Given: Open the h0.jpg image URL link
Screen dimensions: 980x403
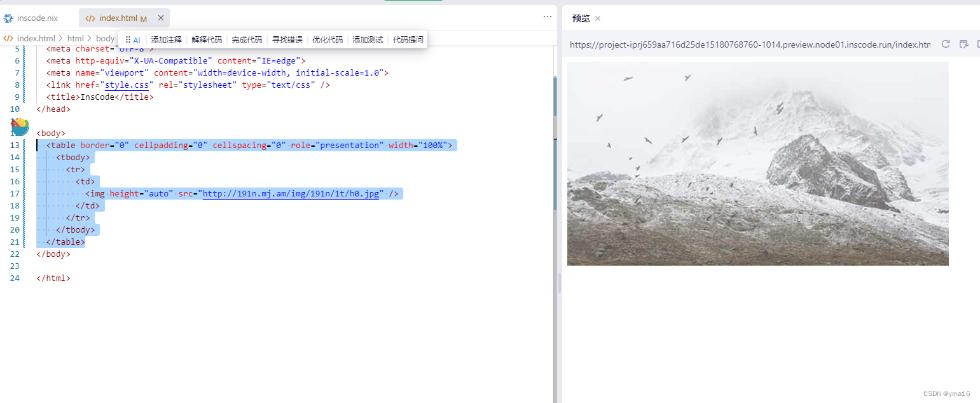Looking at the screenshot, I should click(x=291, y=193).
